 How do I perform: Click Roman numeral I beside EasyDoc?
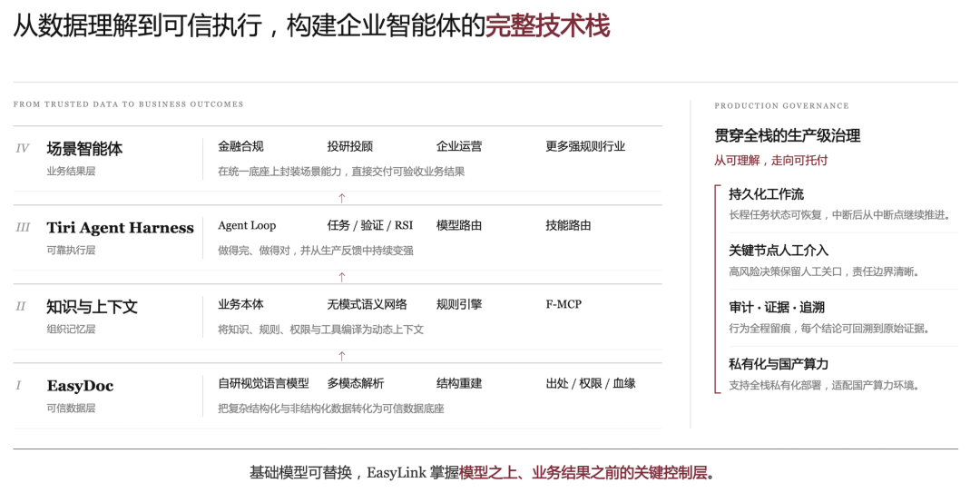[x=18, y=385]
